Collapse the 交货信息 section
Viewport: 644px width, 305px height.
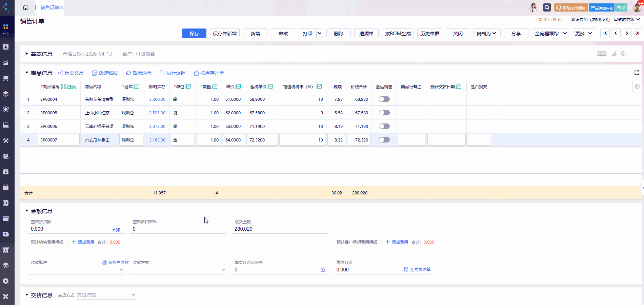[x=27, y=295]
